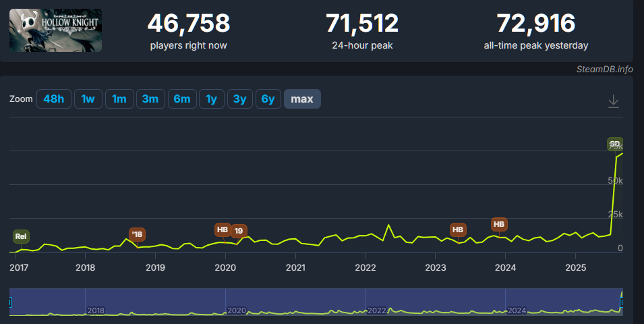Select the max zoom range
This screenshot has width=644, height=324.
[x=302, y=99]
